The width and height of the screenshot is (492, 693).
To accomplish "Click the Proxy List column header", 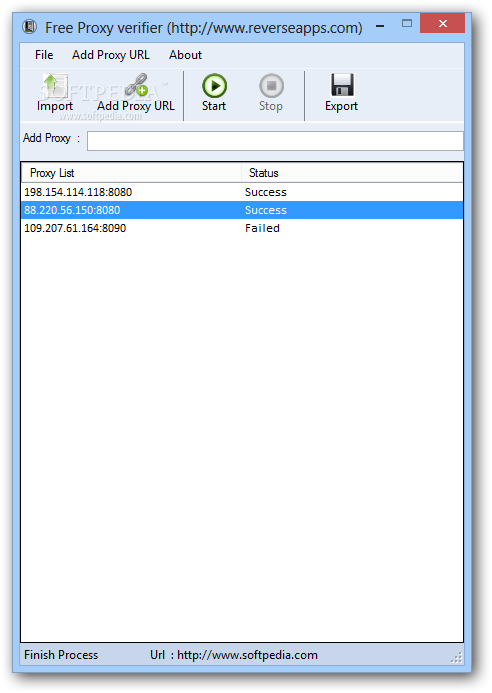I will [131, 173].
